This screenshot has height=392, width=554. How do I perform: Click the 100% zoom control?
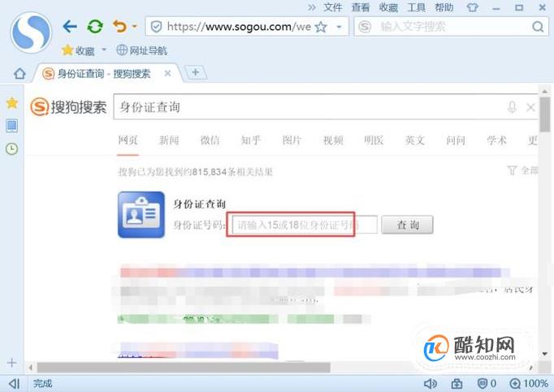[529, 384]
